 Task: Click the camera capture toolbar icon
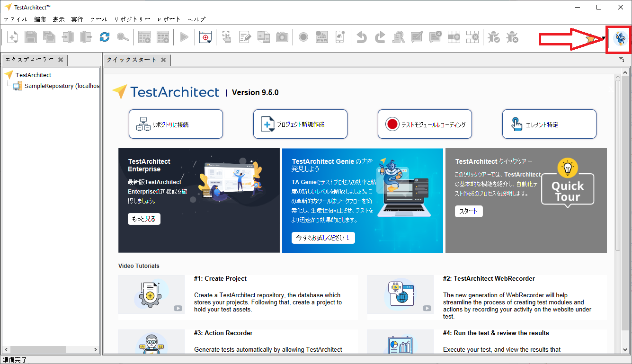[x=282, y=37]
